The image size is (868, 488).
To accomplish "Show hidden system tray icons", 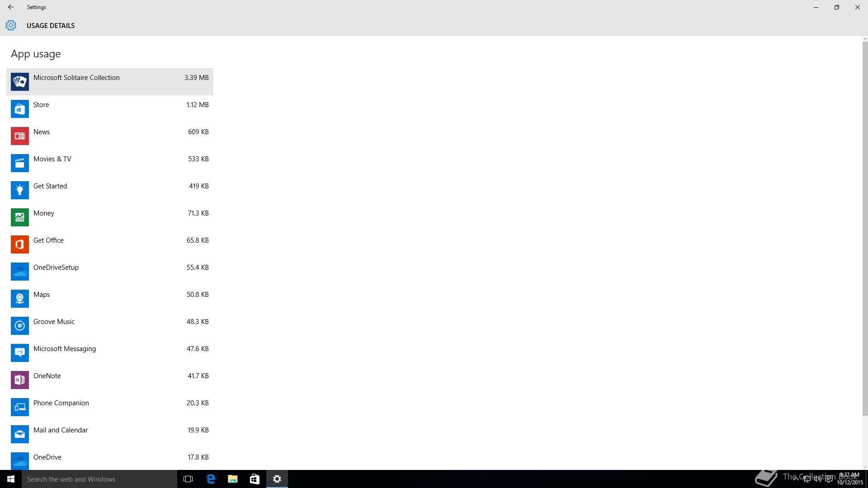I will coord(796,479).
